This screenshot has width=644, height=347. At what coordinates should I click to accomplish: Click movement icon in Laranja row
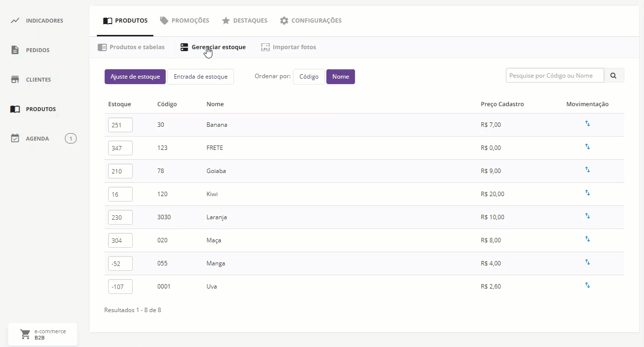pos(587,216)
